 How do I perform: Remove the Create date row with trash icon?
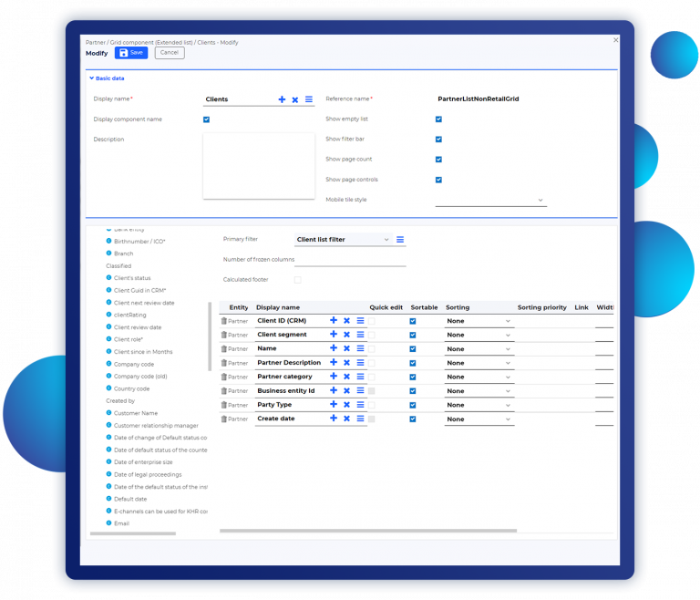[x=223, y=419]
